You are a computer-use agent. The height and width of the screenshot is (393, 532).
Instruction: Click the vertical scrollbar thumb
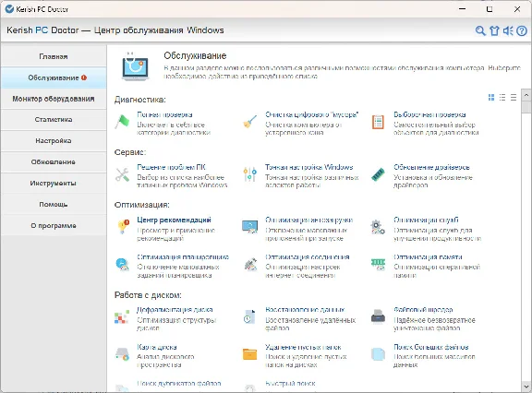526,107
